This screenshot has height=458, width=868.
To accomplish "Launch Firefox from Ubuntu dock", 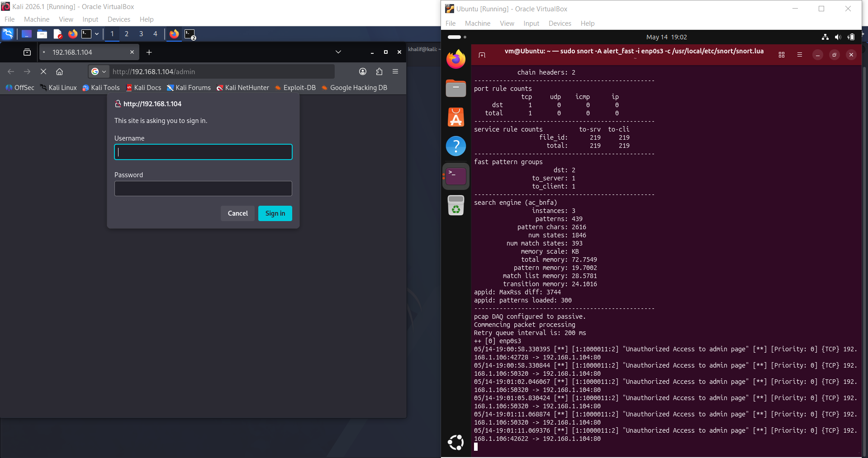I will click(456, 59).
